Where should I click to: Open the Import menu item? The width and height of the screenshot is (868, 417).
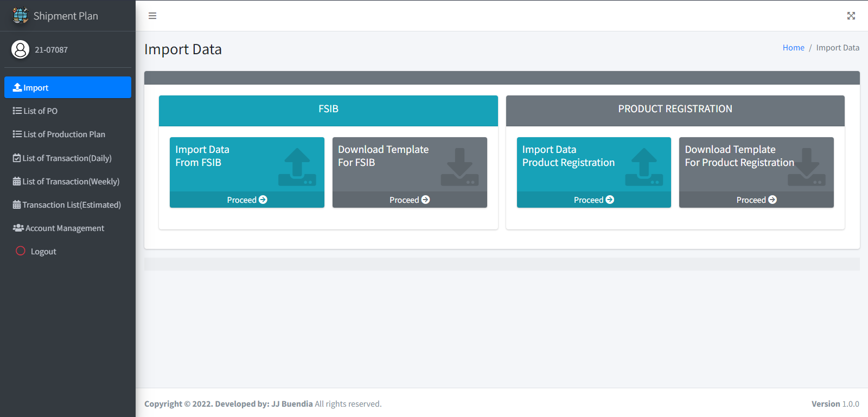67,87
